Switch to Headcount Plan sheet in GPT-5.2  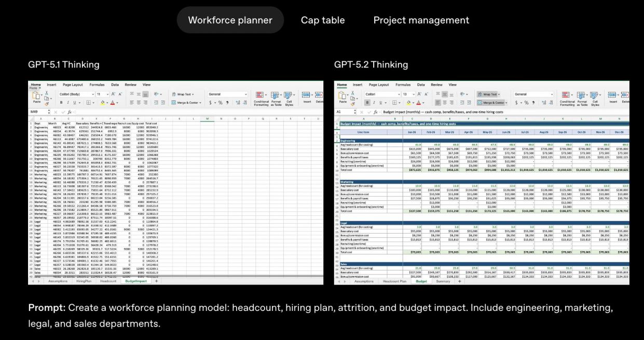pyautogui.click(x=394, y=281)
